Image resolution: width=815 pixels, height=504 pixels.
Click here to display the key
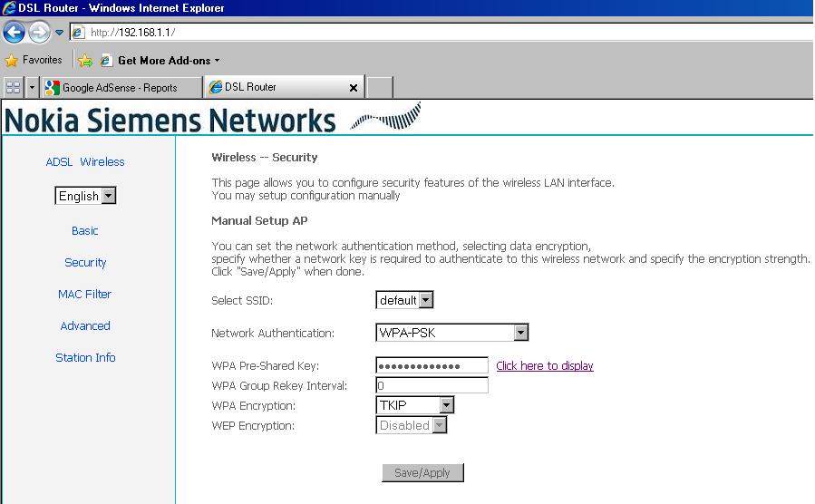(545, 366)
